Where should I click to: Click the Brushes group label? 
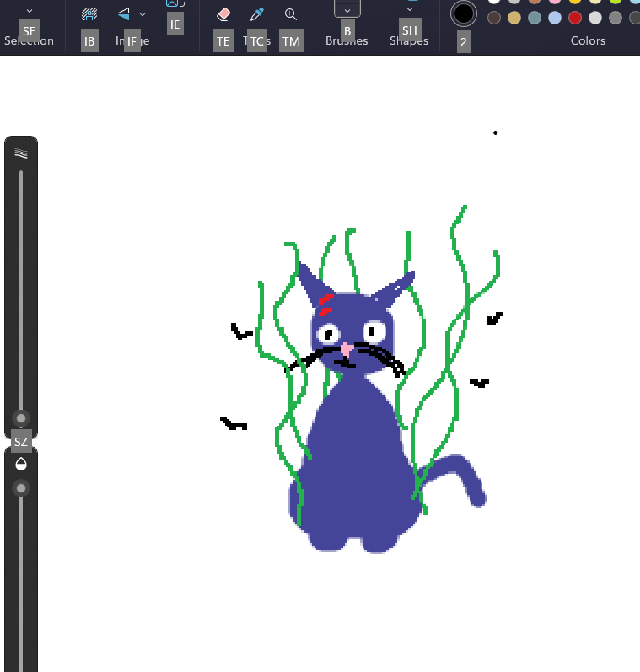(347, 40)
